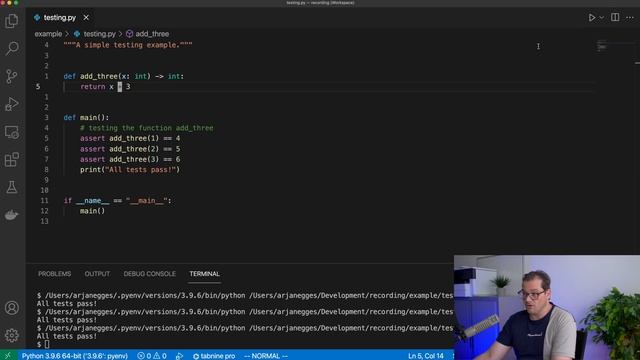This screenshot has height=360, width=640.
Task: Click the terminal prompt input cursor
Action: point(47,344)
